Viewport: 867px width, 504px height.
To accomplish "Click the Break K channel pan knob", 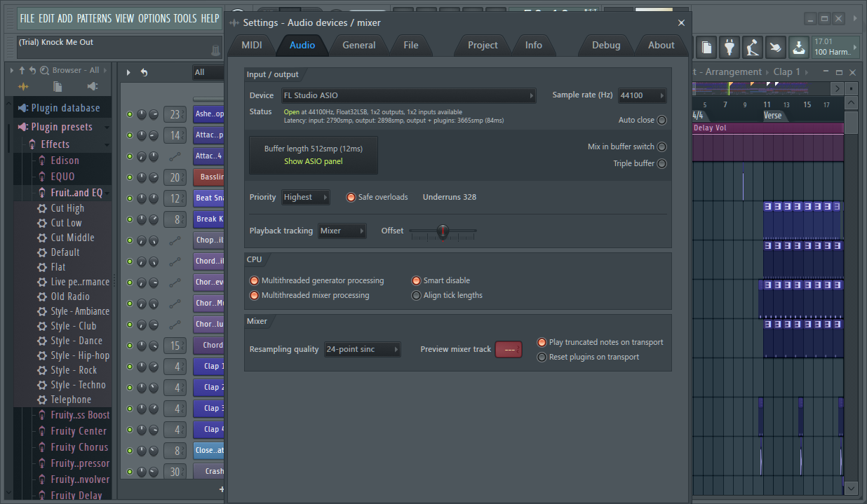I will click(x=142, y=219).
